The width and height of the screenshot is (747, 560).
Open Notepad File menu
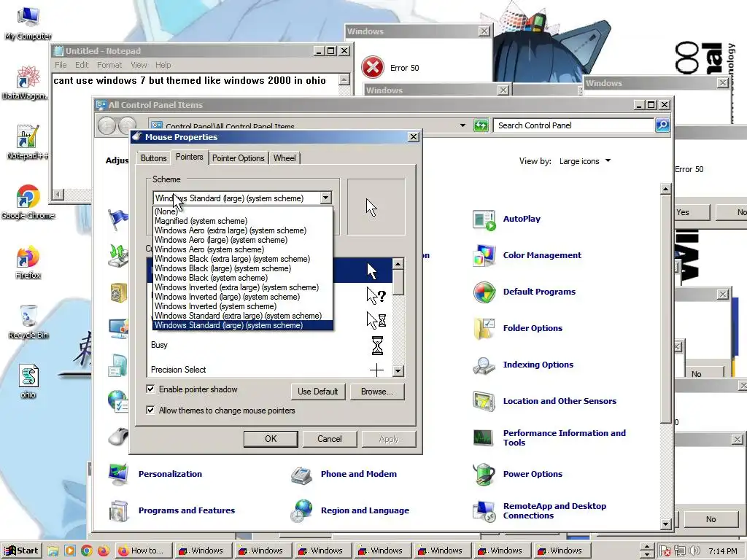click(61, 65)
